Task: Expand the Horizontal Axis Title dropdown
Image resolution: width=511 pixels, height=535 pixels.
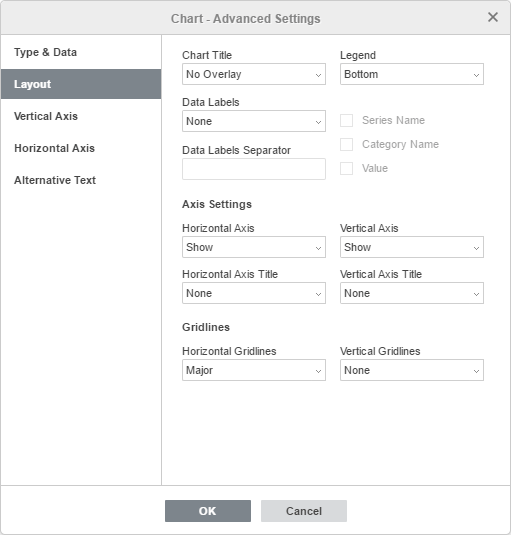Action: pos(254,293)
